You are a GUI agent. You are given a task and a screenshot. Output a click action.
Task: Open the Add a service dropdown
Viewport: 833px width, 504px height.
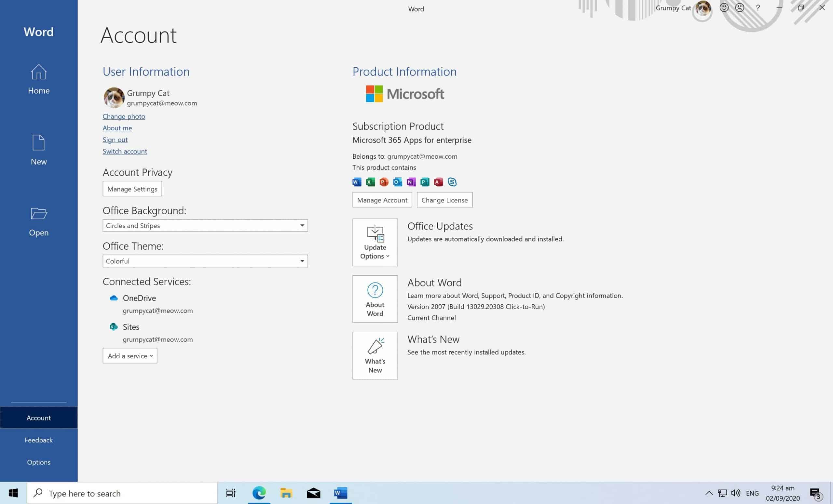(130, 356)
